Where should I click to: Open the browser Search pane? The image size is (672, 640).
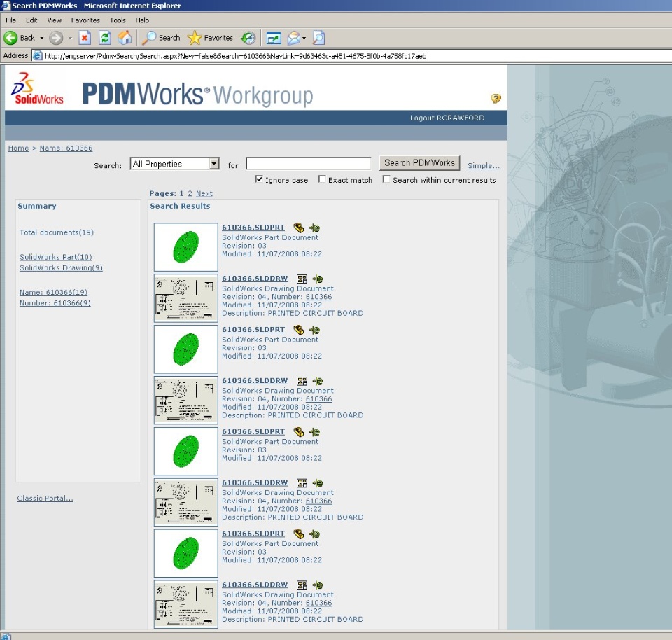(x=161, y=38)
